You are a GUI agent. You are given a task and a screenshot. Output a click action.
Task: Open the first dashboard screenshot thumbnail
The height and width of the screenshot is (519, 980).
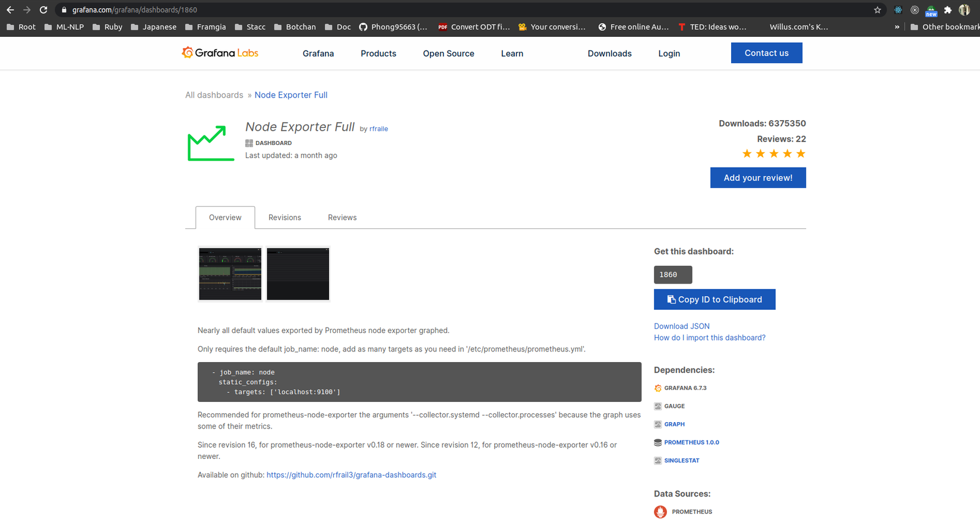pos(230,274)
